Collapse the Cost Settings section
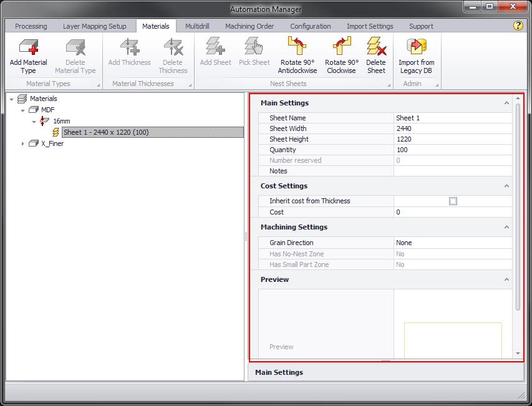532x406 pixels. point(506,186)
